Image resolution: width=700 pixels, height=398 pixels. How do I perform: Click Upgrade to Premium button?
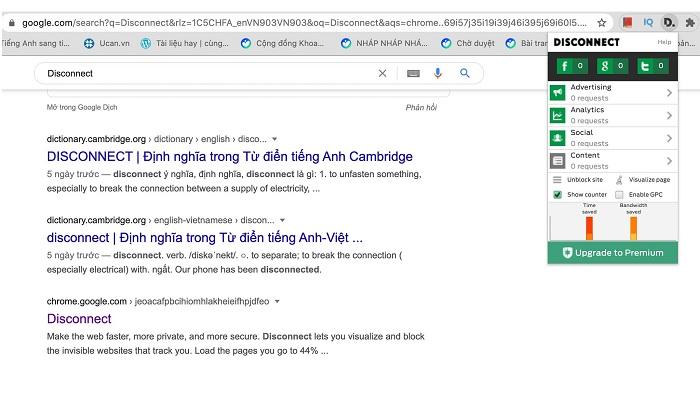coord(612,253)
